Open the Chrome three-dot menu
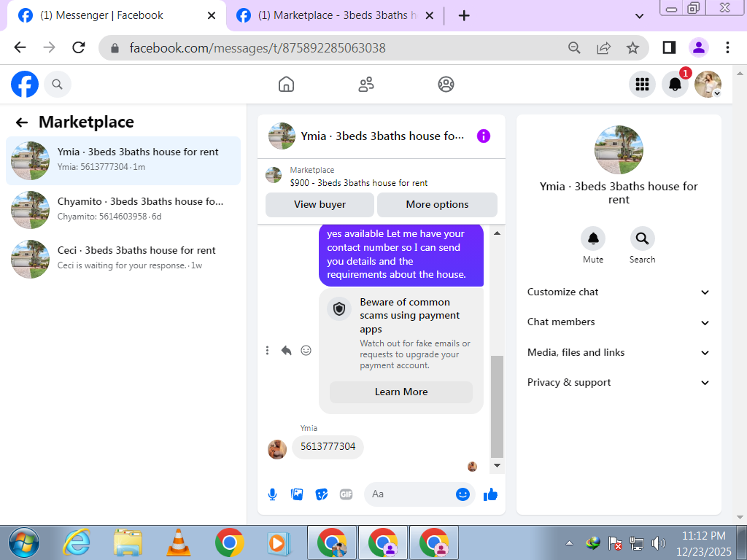Viewport: 747px width, 560px height. coord(727,47)
